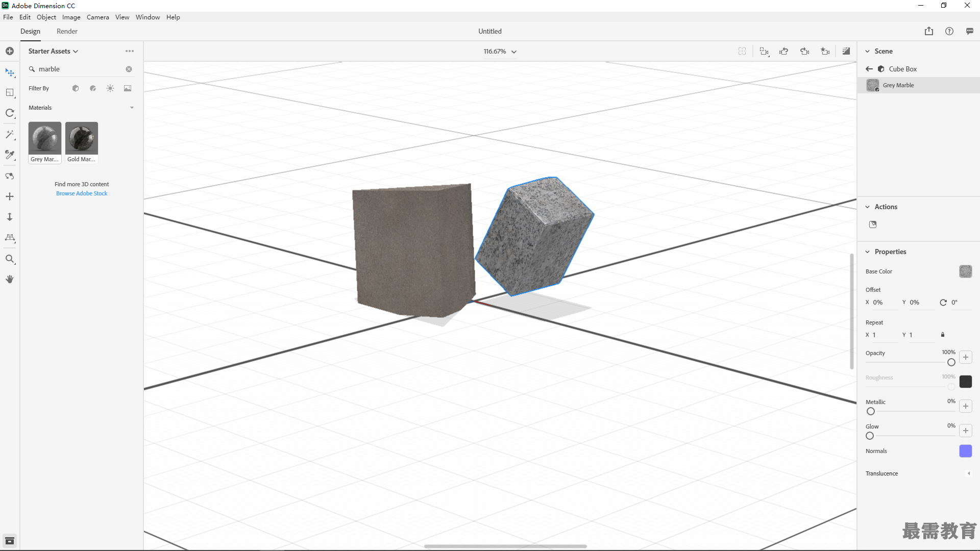Click the marble search input field
The image size is (980, 551).
coord(80,69)
